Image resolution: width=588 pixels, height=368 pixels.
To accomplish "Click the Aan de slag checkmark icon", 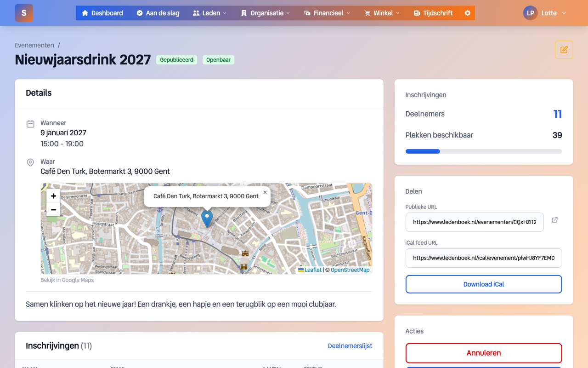I will 140,13.
